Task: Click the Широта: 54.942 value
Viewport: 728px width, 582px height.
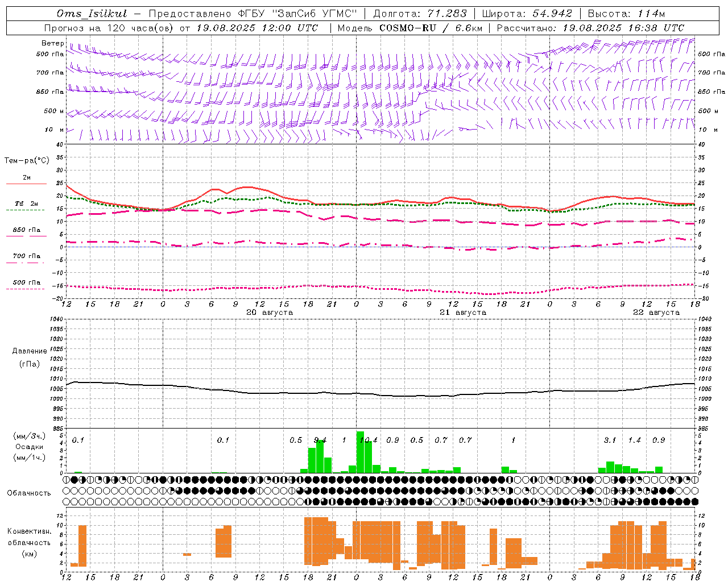Action: pos(527,14)
